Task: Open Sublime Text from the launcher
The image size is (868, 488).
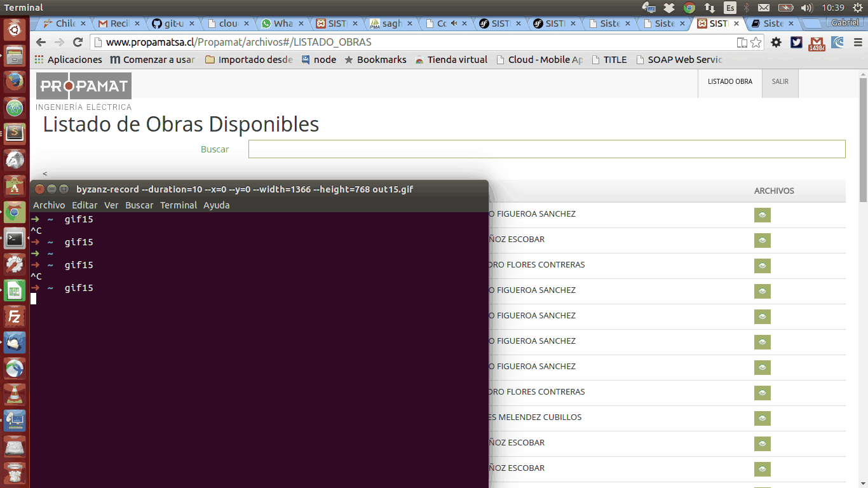Action: coord(15,133)
